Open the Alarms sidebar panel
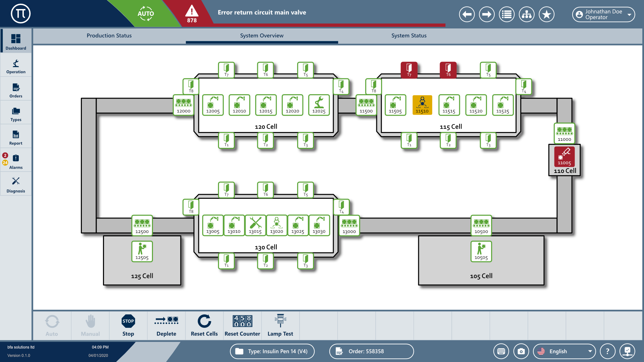 [16, 161]
